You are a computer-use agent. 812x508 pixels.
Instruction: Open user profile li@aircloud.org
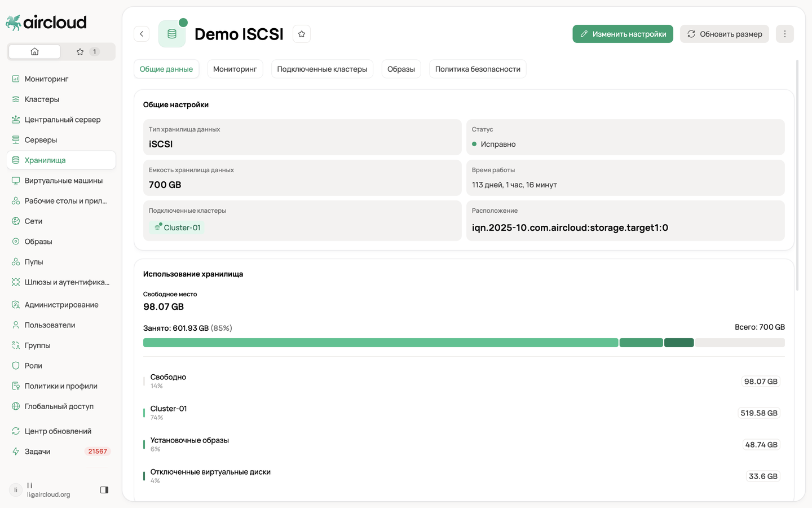click(x=48, y=490)
